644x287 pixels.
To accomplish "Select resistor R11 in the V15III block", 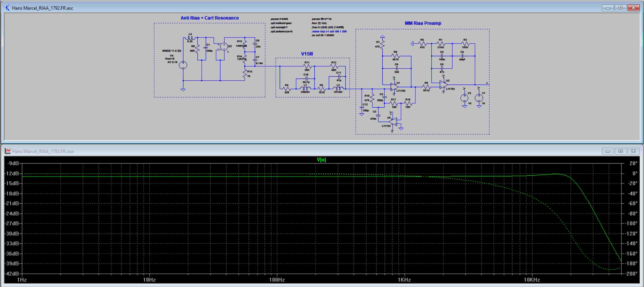I will coord(307,66).
